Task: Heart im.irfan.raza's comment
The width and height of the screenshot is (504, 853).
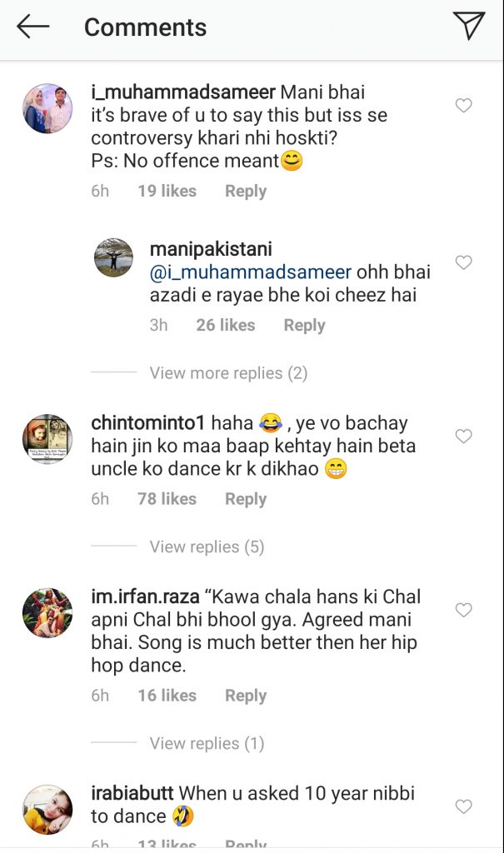Action: [463, 611]
